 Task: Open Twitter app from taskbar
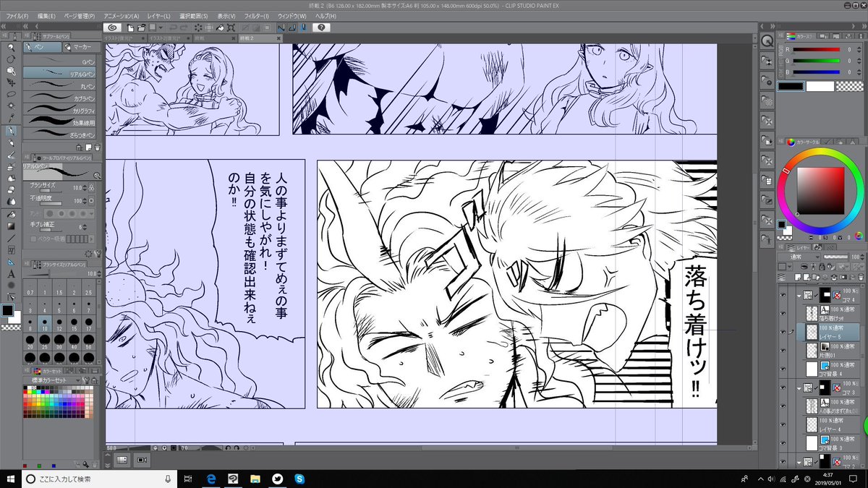point(277,479)
